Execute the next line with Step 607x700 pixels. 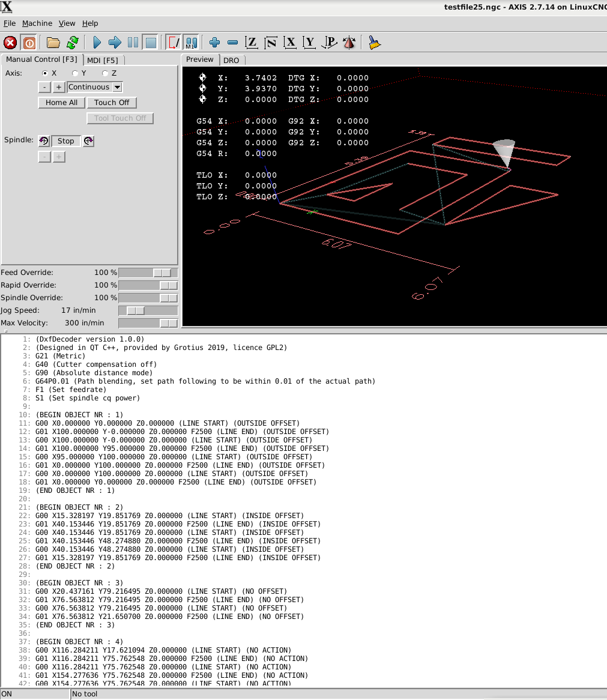[115, 43]
